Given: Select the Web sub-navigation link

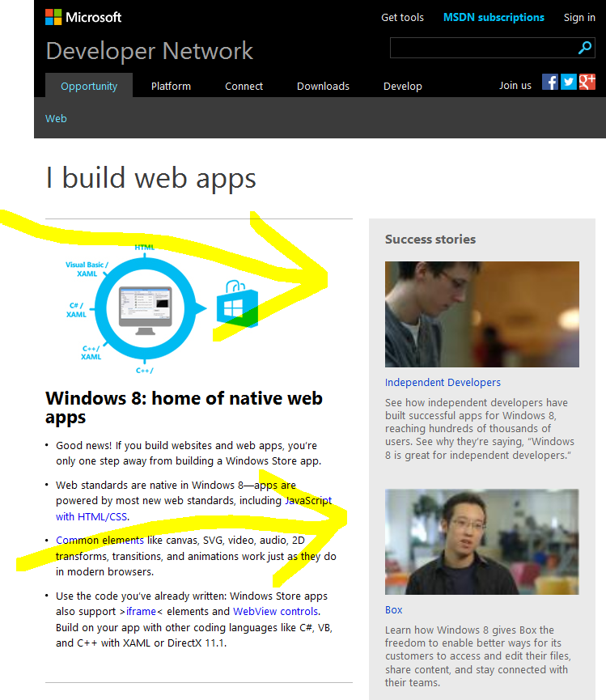Looking at the screenshot, I should [x=56, y=118].
